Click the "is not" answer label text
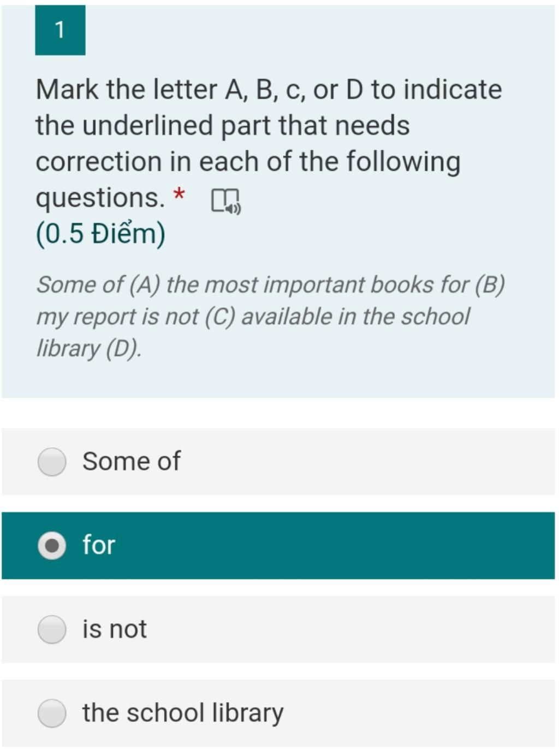The width and height of the screenshot is (559, 756). (114, 629)
